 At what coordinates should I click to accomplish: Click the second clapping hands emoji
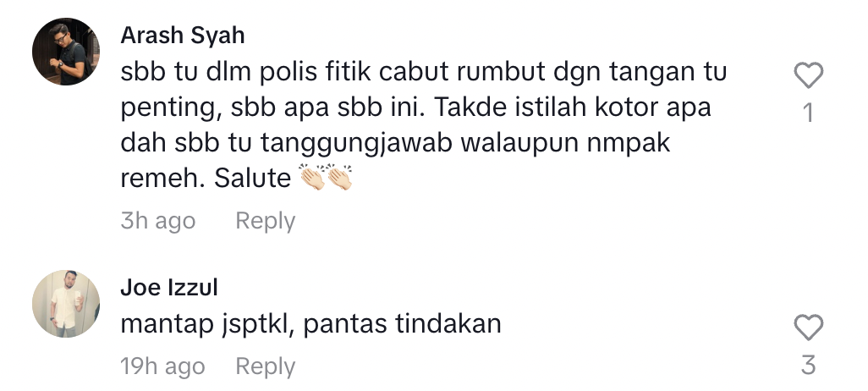click(339, 177)
